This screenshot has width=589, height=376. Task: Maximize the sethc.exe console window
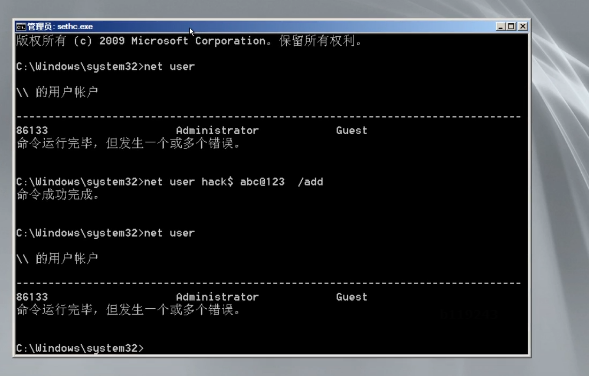(511, 26)
